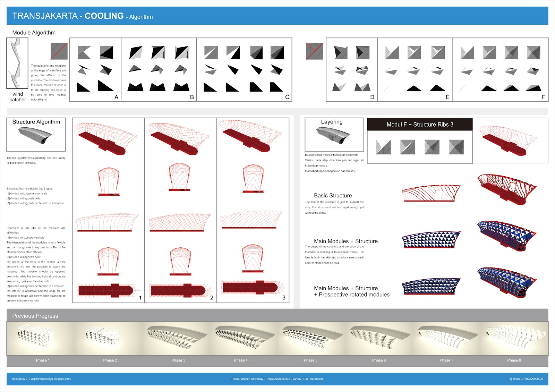Click the red plan view above number 3
Screen dimensions: 555x392
[253, 287]
